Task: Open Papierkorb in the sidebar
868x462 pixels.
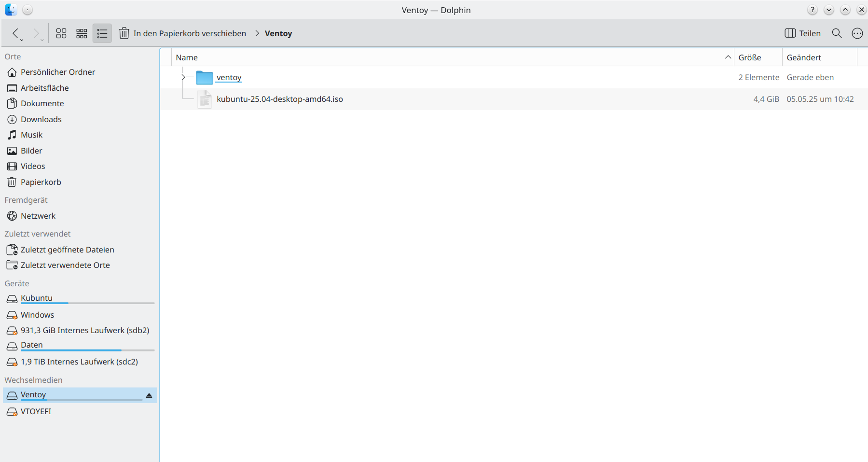Action: (80, 182)
